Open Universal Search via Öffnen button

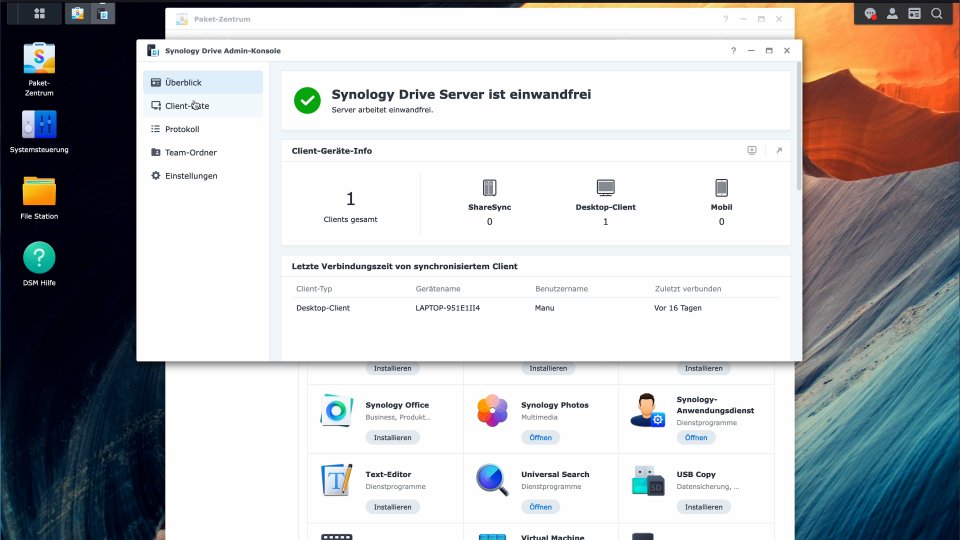pyautogui.click(x=541, y=507)
